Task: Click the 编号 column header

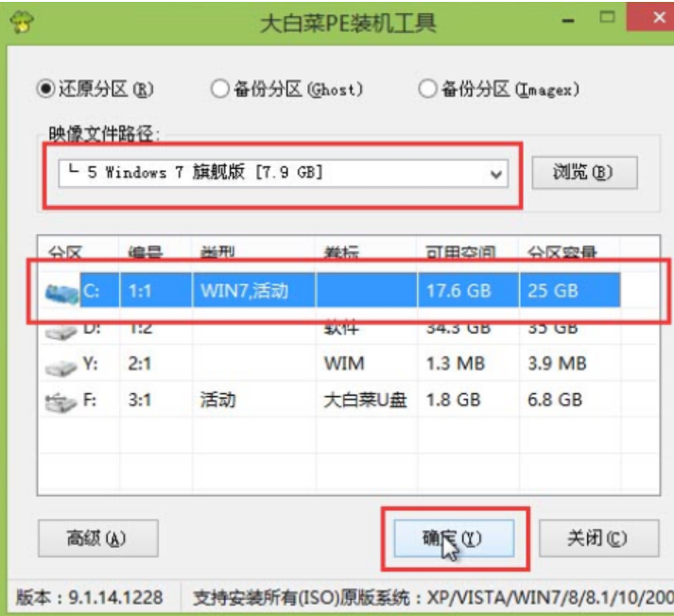Action: coord(146,252)
